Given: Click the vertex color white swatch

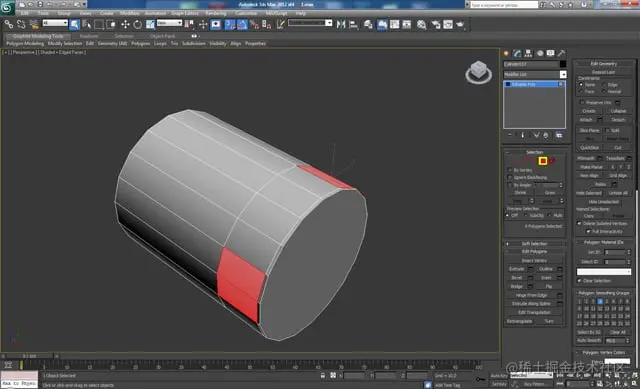Looking at the screenshot, I should 617,361.
